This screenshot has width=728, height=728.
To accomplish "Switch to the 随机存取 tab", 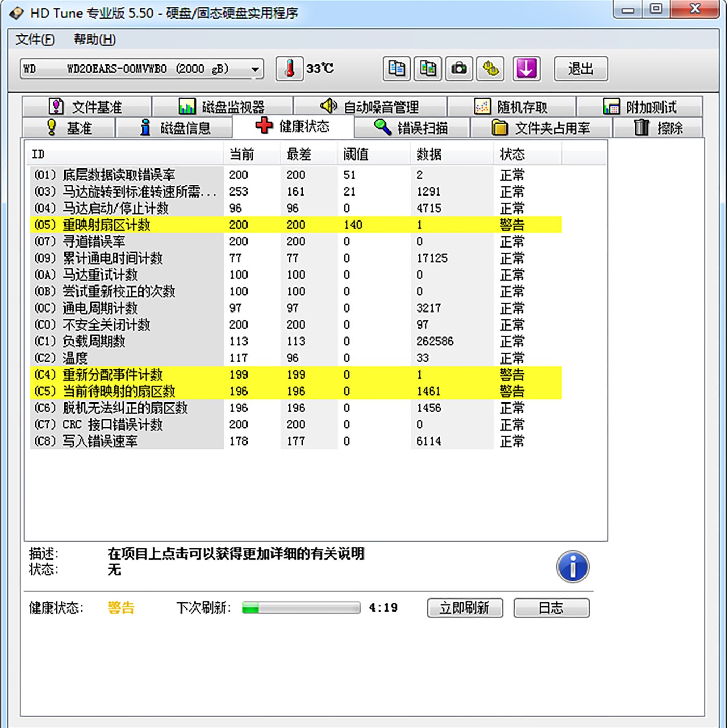I will [x=511, y=107].
